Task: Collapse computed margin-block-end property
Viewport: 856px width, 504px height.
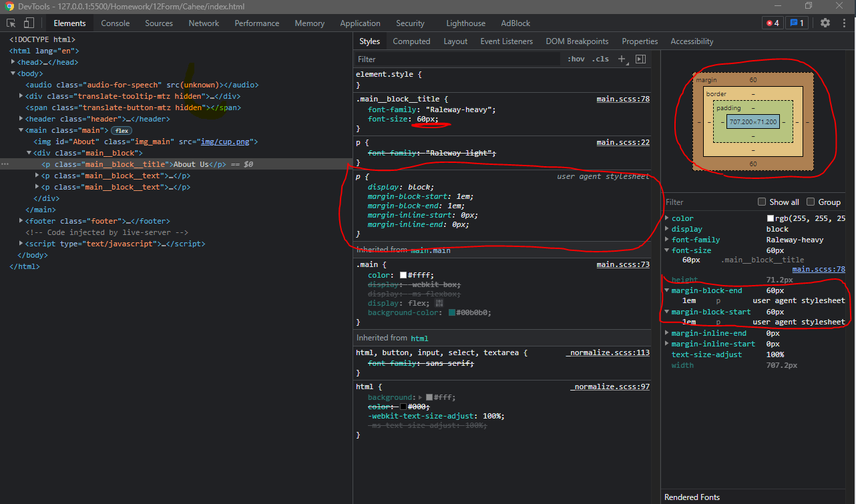Action: pos(667,290)
